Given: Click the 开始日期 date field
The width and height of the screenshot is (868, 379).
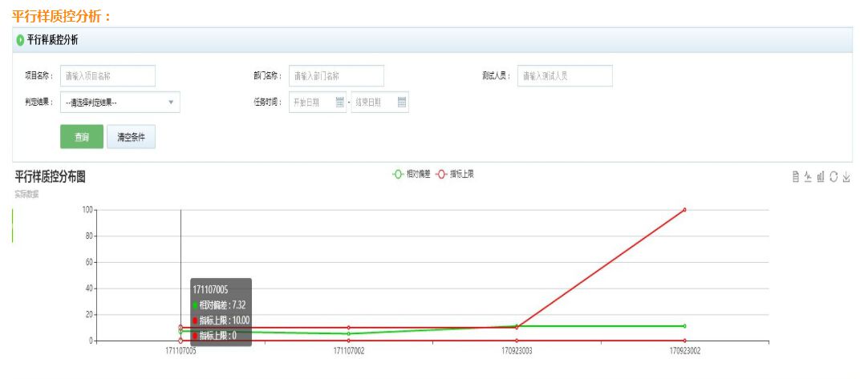Looking at the screenshot, I should [312, 103].
